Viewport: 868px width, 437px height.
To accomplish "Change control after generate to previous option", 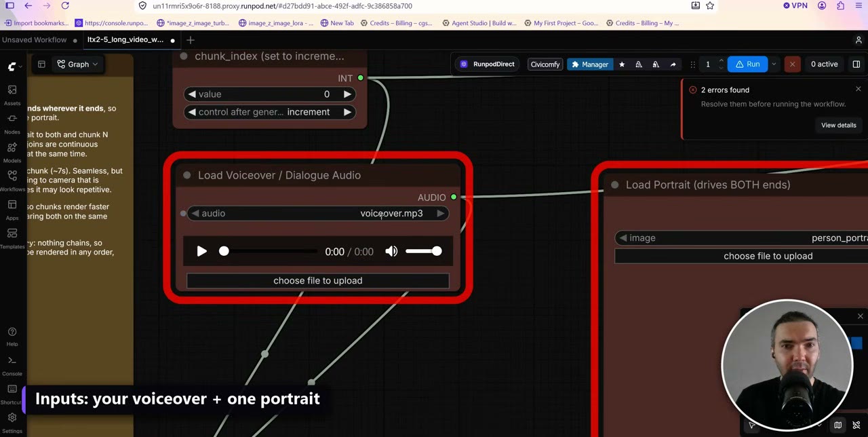I will pos(192,112).
